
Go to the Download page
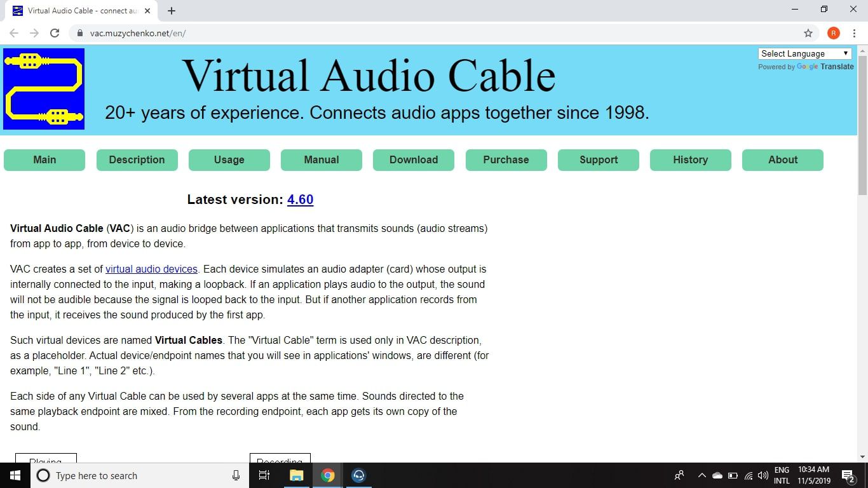tap(414, 160)
